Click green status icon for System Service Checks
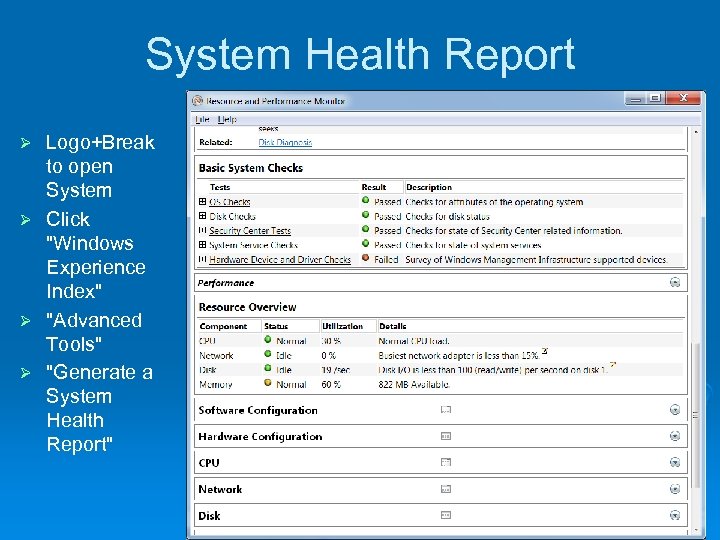Screen dimensions: 720x540 pyautogui.click(x=366, y=243)
